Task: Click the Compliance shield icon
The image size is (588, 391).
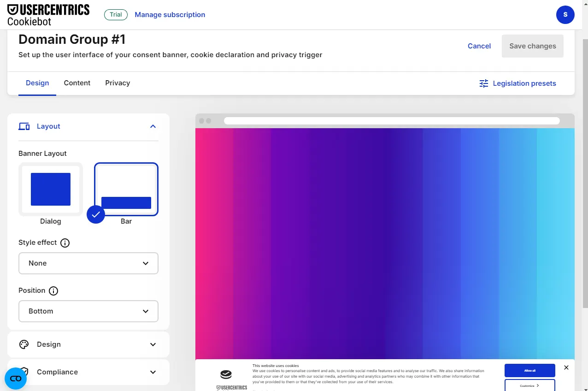Action: pyautogui.click(x=24, y=372)
